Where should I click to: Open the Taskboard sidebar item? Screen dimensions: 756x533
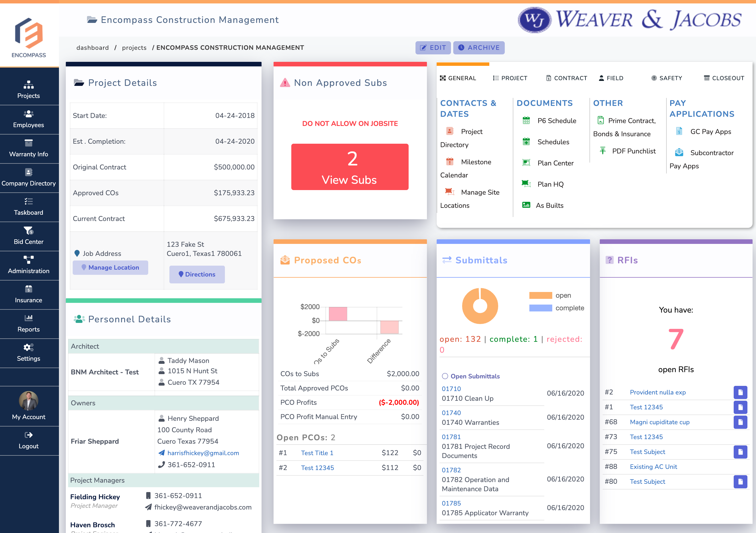point(29,207)
